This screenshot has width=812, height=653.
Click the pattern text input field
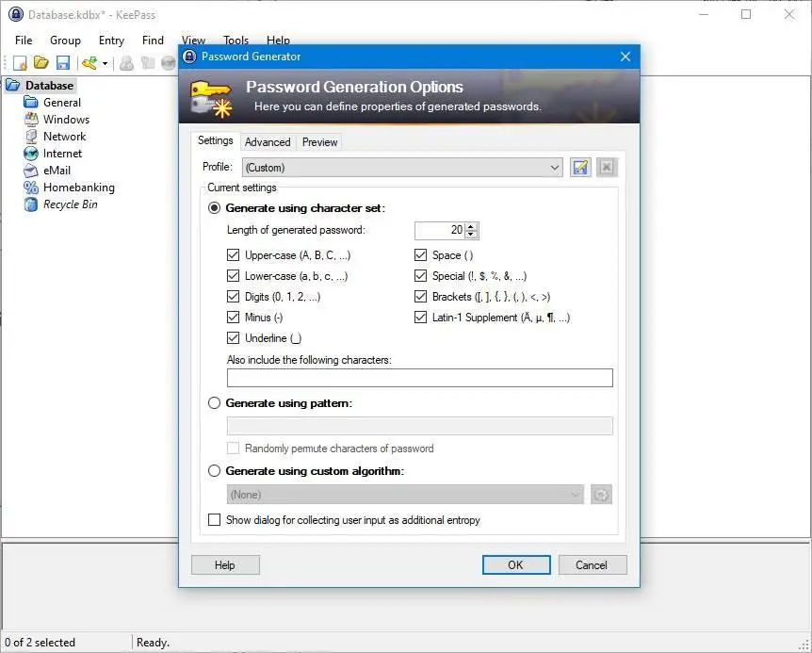coord(420,426)
